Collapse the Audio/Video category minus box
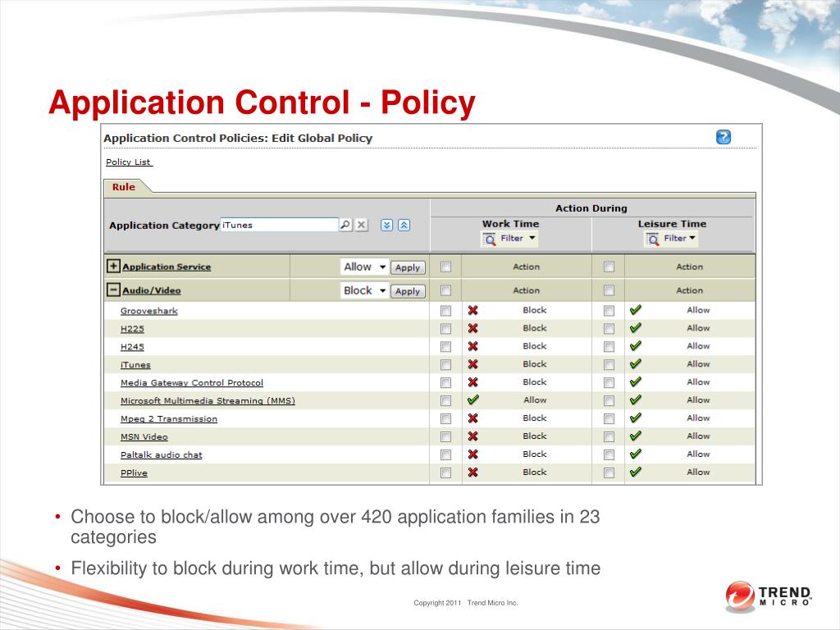This screenshot has height=630, width=840. click(x=113, y=290)
